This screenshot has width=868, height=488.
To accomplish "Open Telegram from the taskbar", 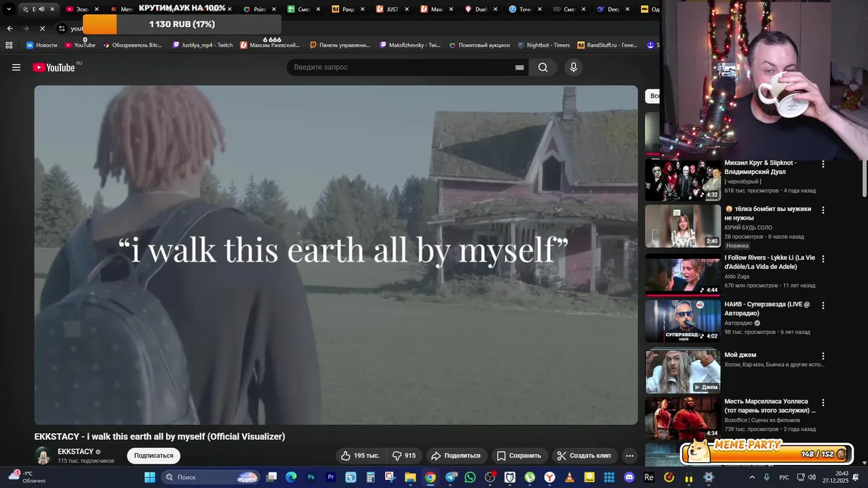I will click(451, 477).
